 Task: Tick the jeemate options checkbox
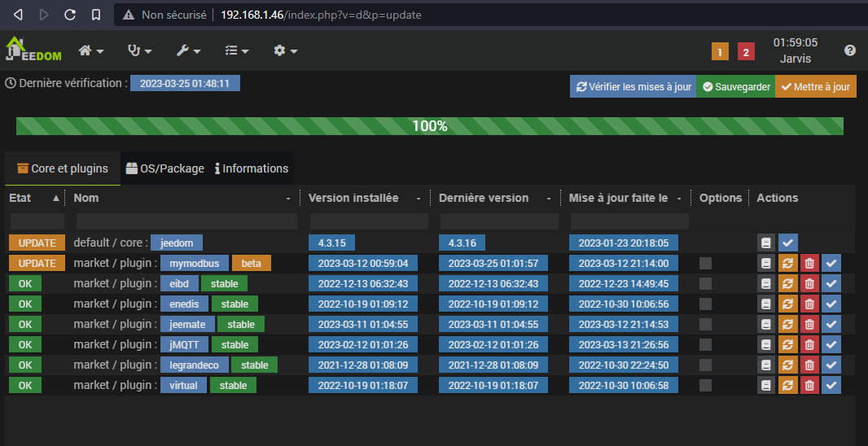click(705, 324)
